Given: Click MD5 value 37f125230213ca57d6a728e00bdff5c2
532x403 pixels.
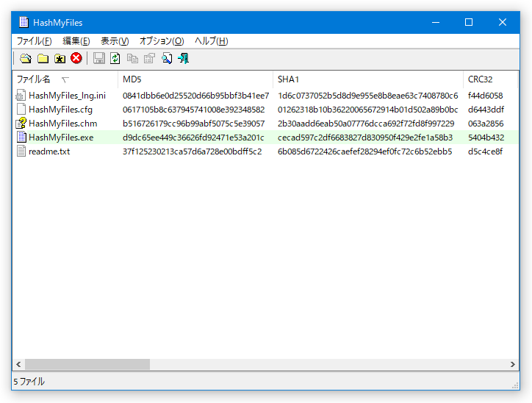Looking at the screenshot, I should tap(193, 151).
